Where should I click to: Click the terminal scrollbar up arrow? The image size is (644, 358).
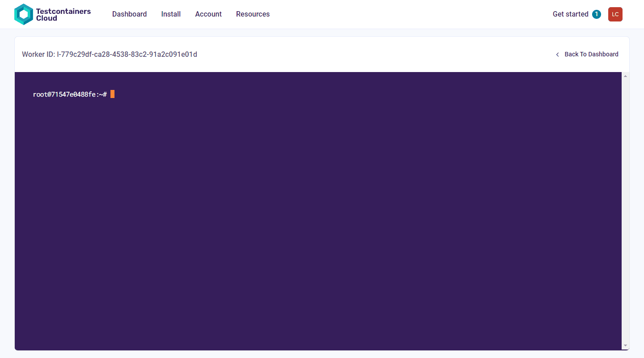(x=625, y=76)
